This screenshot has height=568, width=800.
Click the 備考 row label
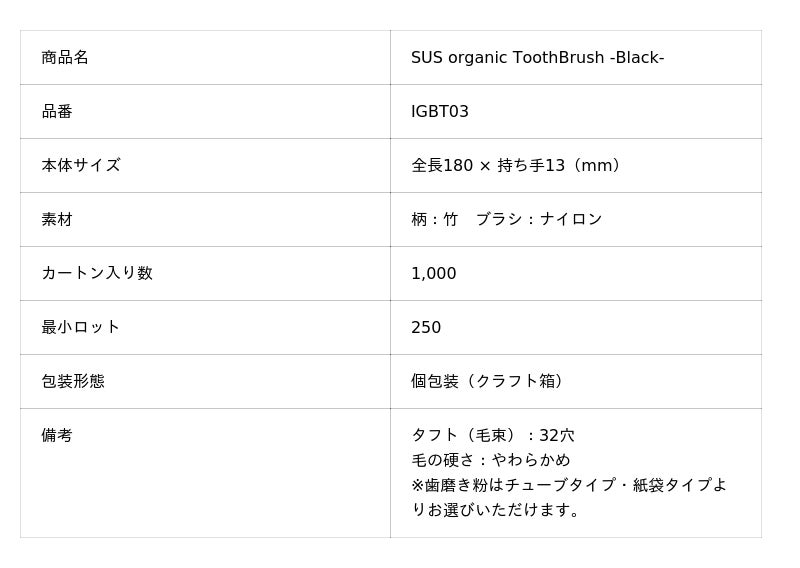coord(57,436)
